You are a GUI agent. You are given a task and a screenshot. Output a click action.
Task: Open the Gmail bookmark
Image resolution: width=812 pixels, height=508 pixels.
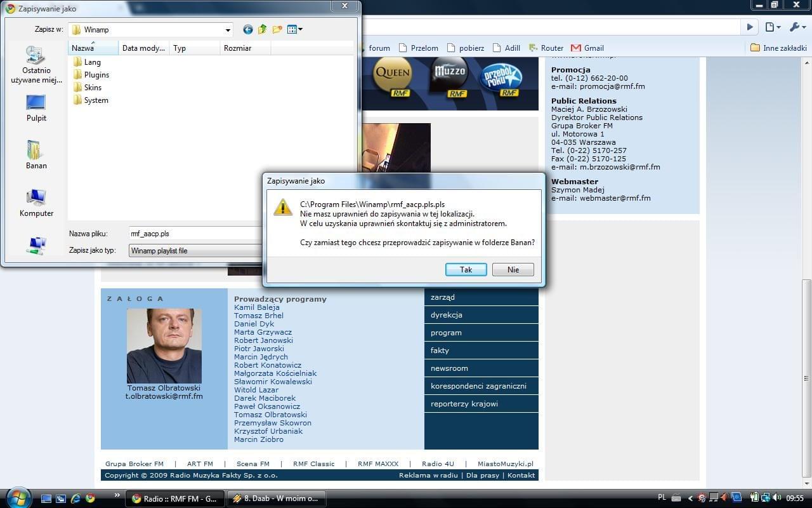tap(587, 48)
